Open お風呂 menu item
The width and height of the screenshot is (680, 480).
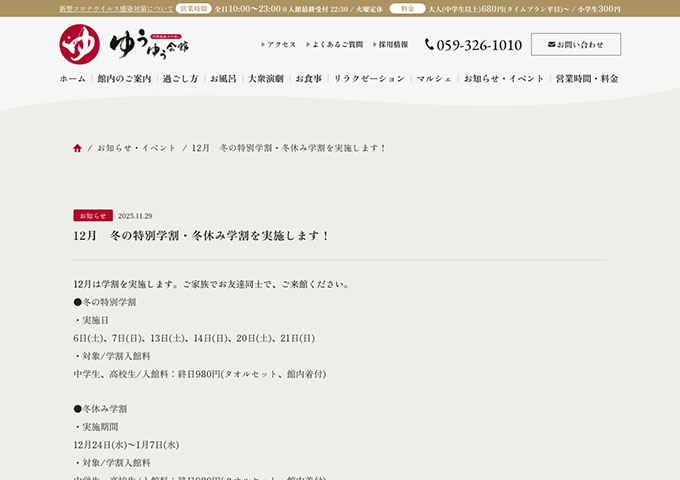223,78
